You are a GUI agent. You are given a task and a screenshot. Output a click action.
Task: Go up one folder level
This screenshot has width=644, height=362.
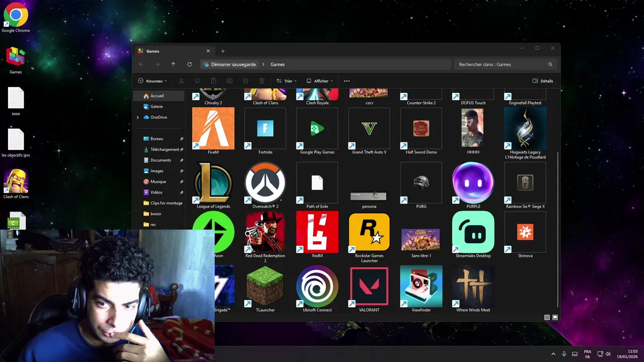pyautogui.click(x=173, y=64)
